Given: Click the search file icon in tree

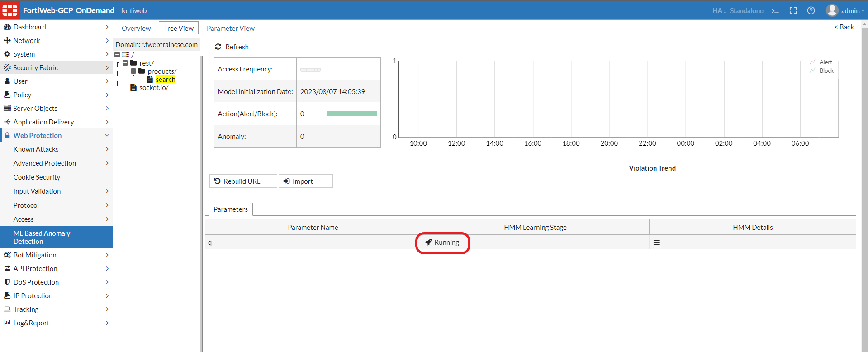Looking at the screenshot, I should [x=150, y=79].
